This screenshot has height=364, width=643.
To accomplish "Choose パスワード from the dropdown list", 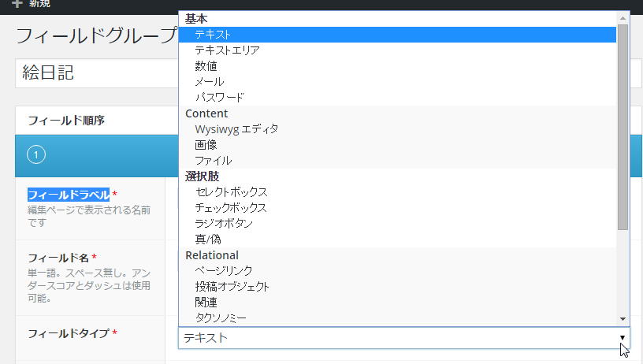I will [x=397, y=98].
